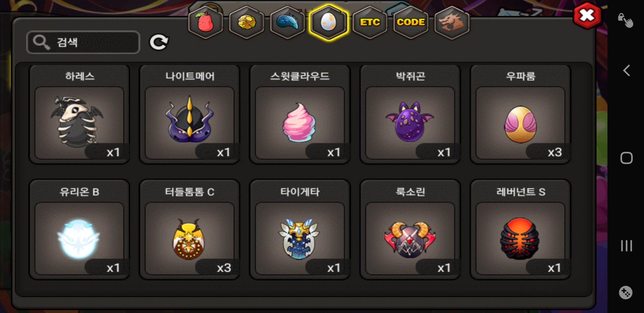Select the gold nugget category tab
This screenshot has height=313, width=644.
[x=247, y=23]
